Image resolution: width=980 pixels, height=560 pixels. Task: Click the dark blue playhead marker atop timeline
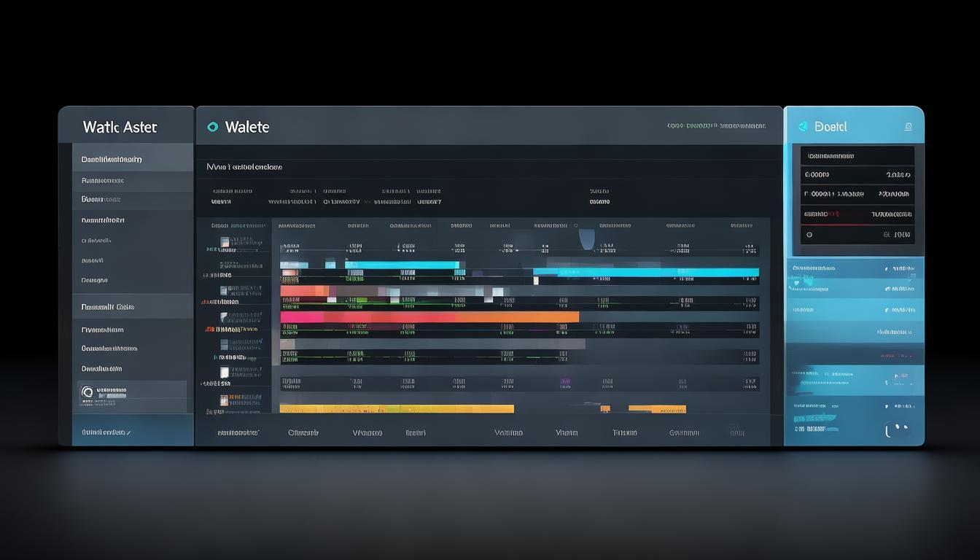[x=586, y=238]
